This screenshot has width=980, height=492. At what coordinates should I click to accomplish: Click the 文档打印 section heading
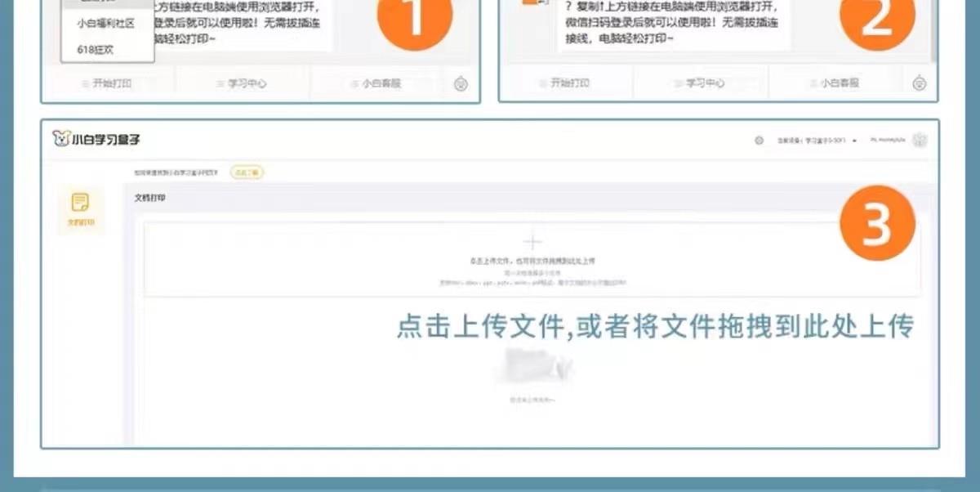click(x=150, y=198)
